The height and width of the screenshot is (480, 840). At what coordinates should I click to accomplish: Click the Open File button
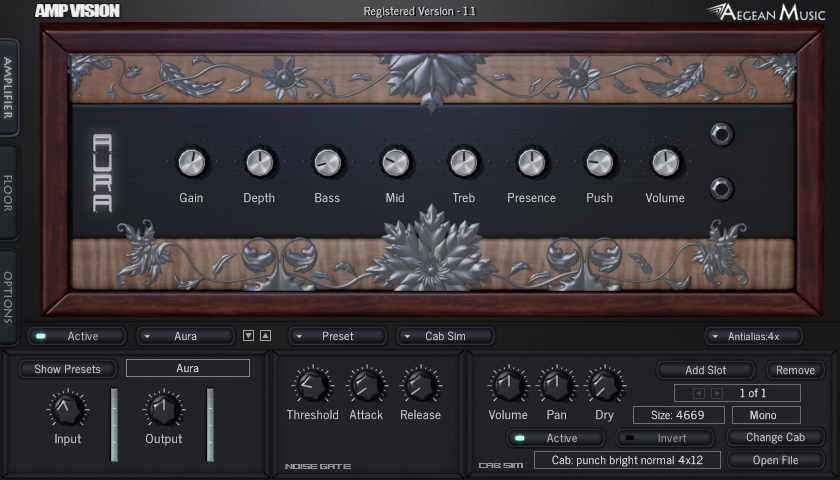[776, 460]
